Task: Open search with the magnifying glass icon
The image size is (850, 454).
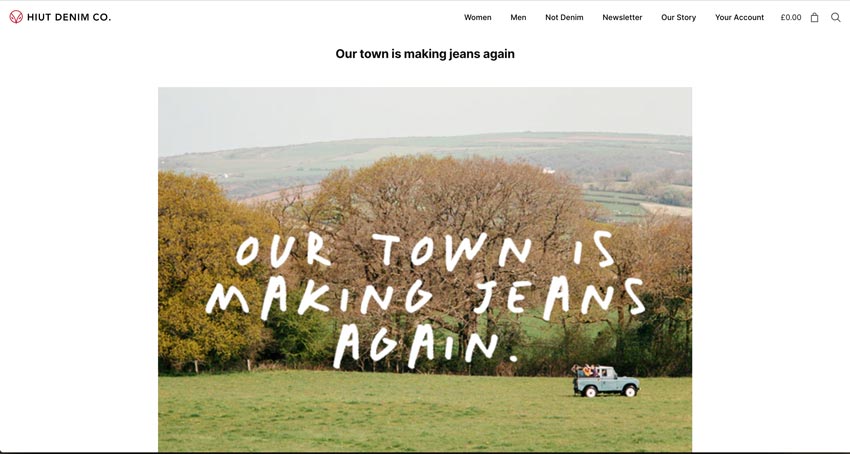Action: point(835,17)
